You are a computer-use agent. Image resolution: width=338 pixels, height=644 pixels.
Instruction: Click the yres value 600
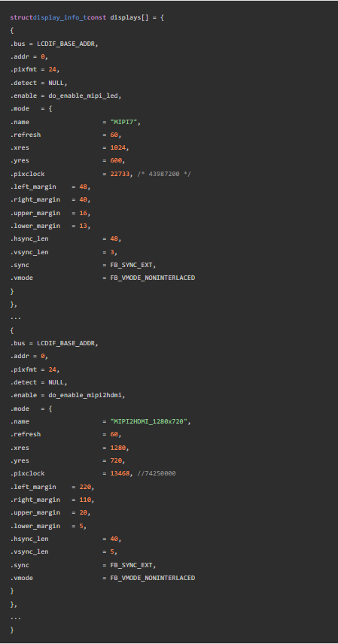point(117,160)
